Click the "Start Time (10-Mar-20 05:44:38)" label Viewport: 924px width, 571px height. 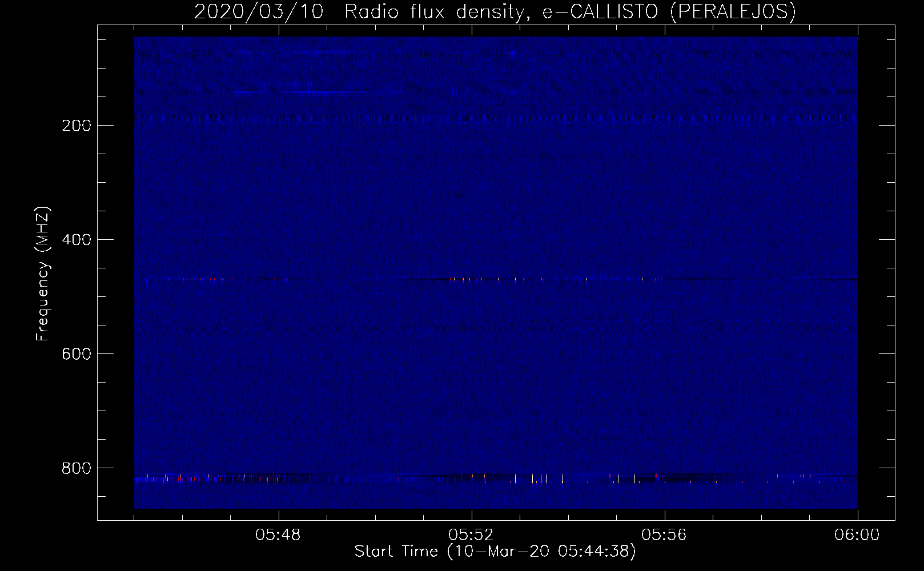[495, 552]
